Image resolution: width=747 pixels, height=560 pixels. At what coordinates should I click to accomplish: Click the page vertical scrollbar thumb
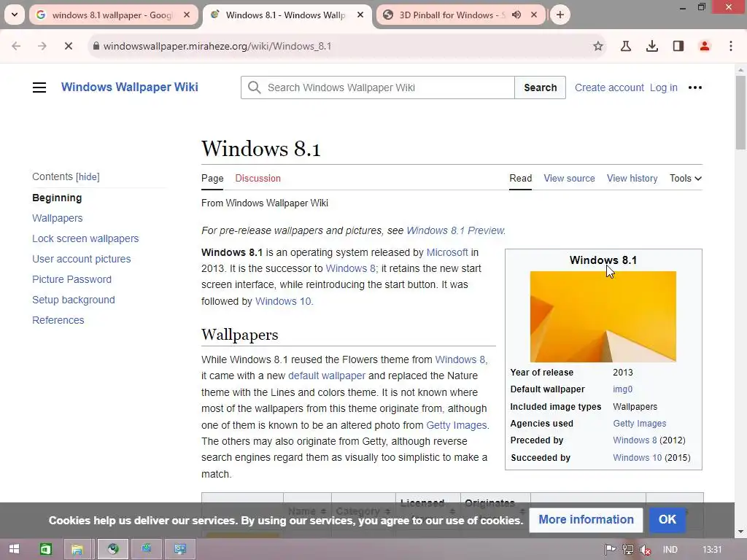(740, 113)
